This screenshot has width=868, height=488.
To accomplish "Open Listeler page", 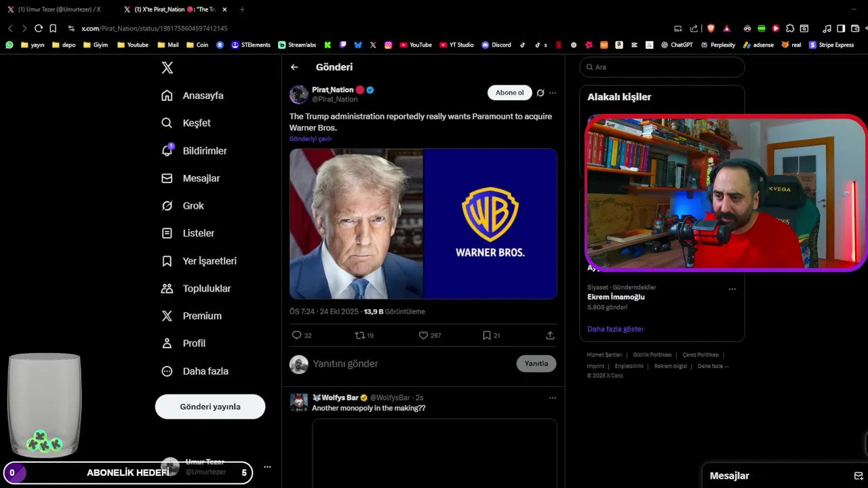I will tap(188, 233).
